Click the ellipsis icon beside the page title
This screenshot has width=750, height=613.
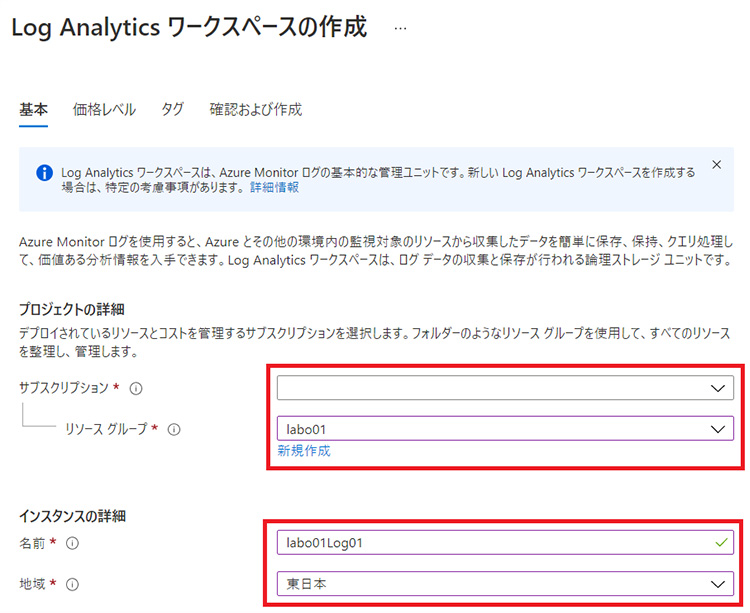(401, 29)
